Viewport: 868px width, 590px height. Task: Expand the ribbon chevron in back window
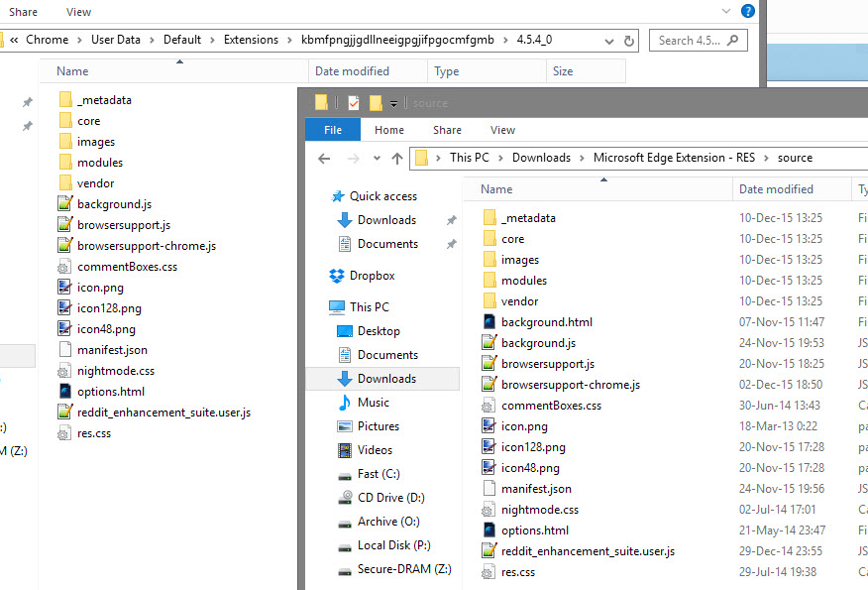pos(726,11)
